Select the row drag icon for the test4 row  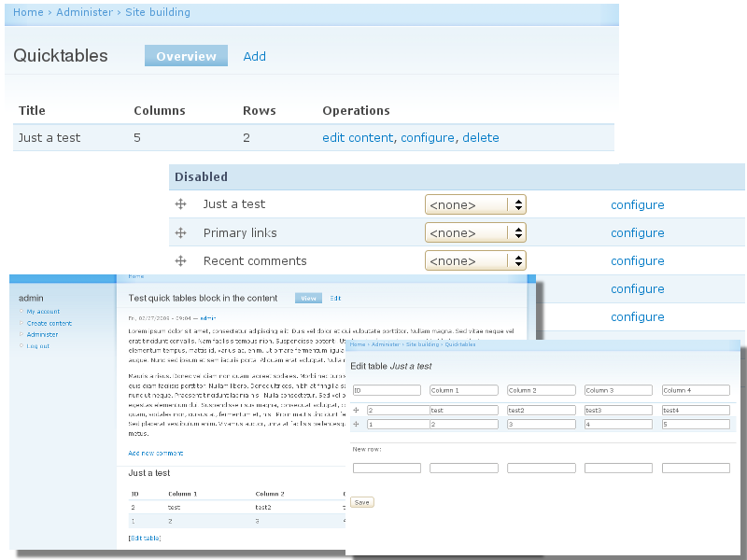coord(356,409)
